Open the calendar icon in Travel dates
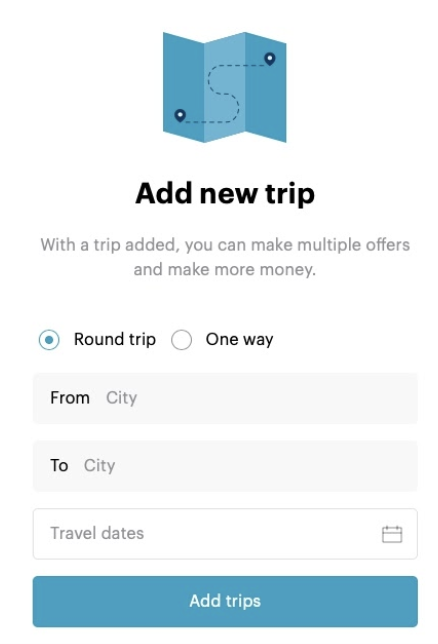 click(392, 534)
